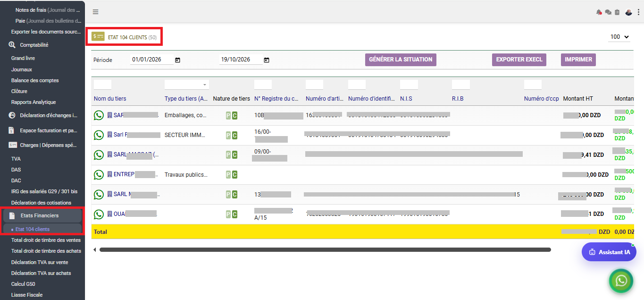Click filter box above Nom du tiers
The image size is (644, 300).
(x=102, y=85)
